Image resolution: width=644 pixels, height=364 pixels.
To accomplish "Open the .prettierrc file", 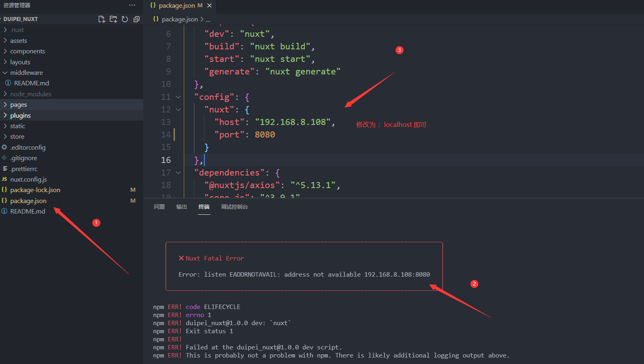I will [72, 169].
